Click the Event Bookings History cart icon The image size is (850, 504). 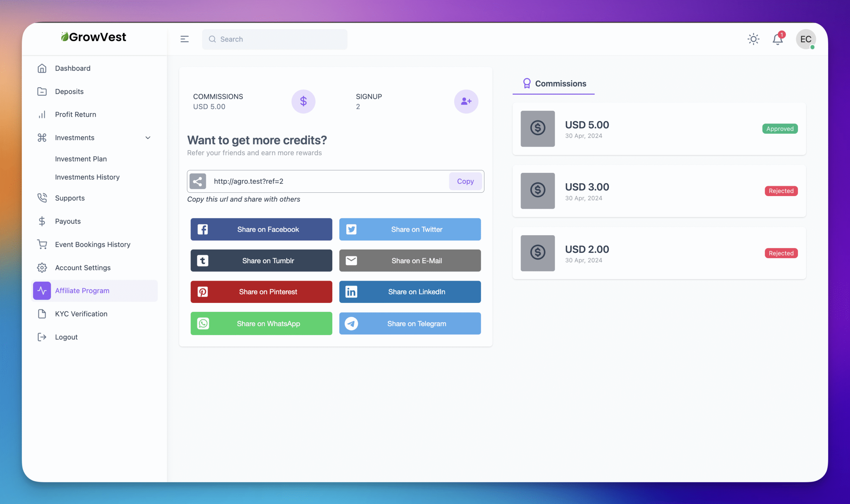(x=42, y=244)
